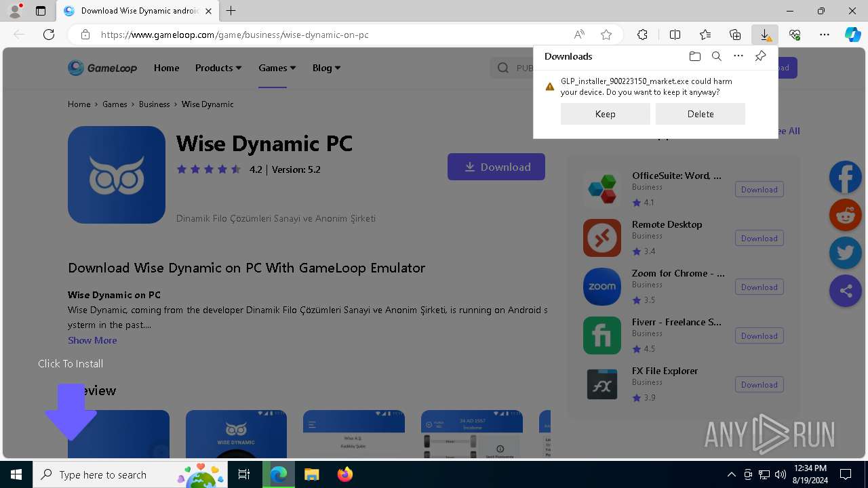Open a new browser tab
This screenshot has width=868, height=488.
click(x=231, y=11)
